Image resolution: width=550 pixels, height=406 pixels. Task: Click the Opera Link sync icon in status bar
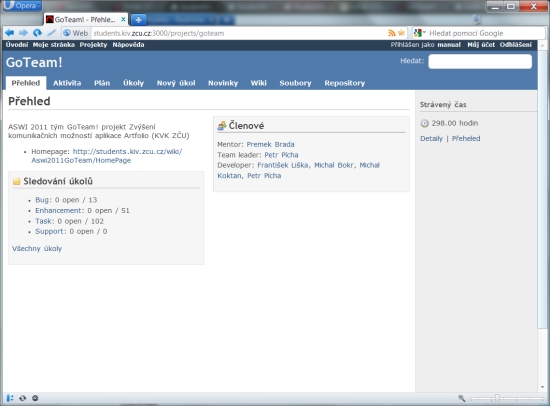tap(23, 398)
